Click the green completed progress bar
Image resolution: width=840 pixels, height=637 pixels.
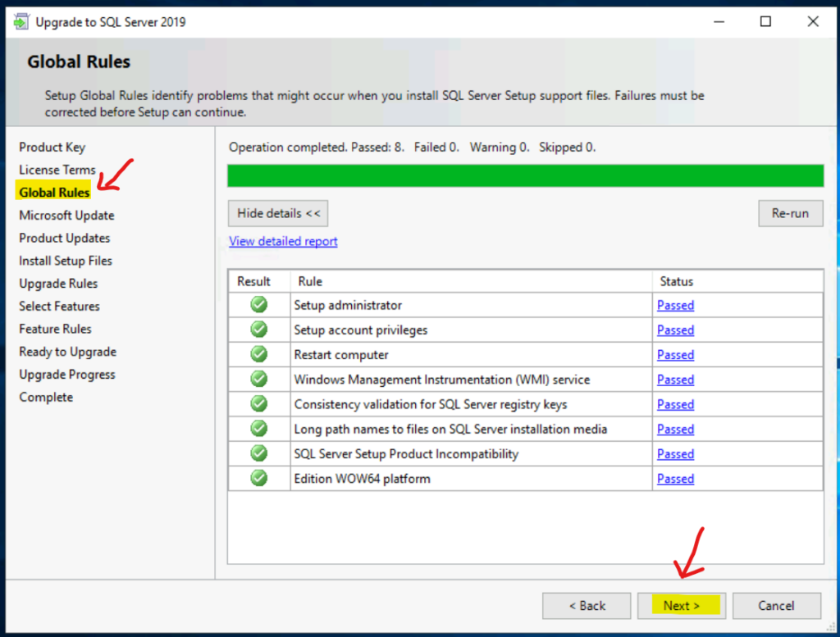point(525,175)
